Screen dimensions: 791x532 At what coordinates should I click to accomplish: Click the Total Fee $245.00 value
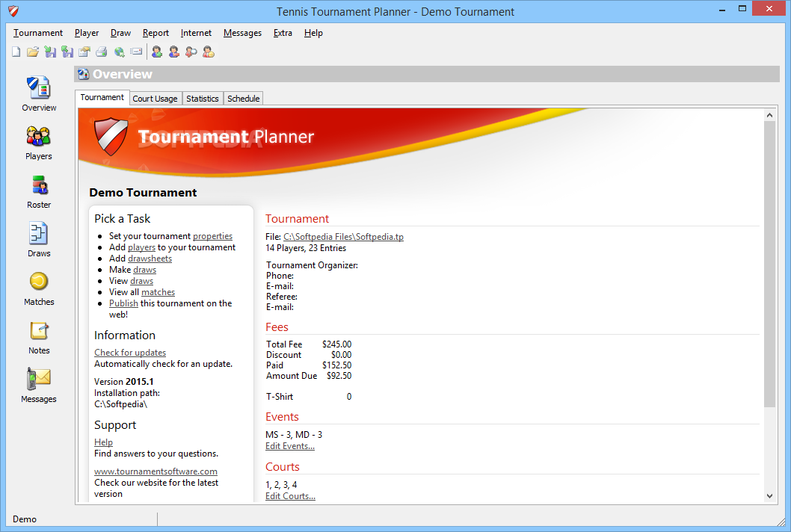(336, 344)
